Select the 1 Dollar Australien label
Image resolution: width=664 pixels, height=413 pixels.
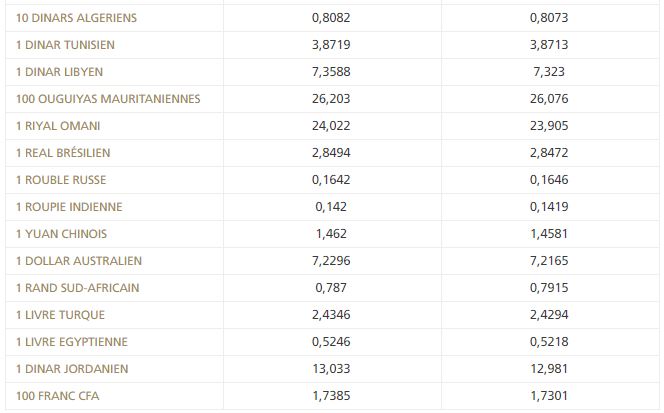pos(79,261)
